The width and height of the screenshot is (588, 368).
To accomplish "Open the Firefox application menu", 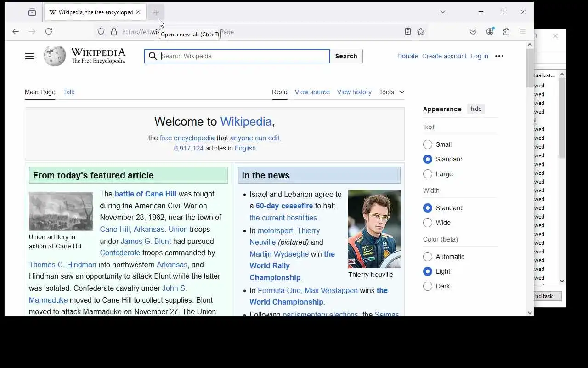I will [x=523, y=31].
